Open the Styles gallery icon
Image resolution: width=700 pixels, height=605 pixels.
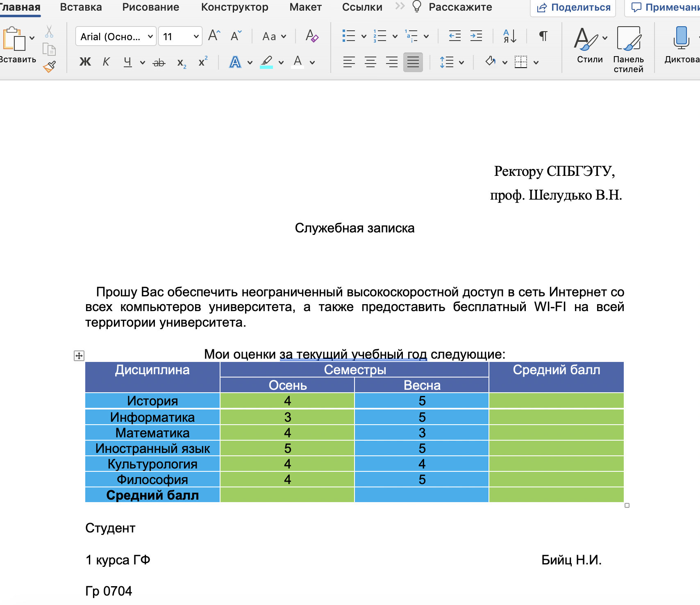click(586, 39)
